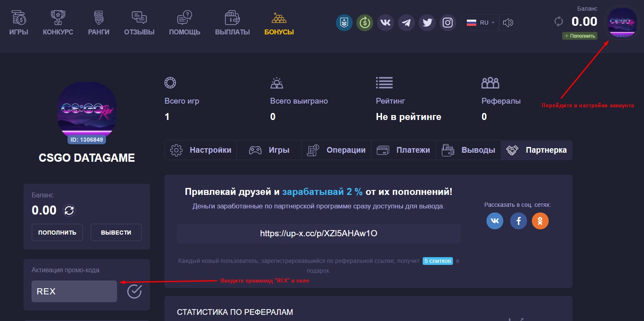Screen dimensions: 644x321
Task: Refresh the sidebar balance with the circular icon
Action: [69, 210]
